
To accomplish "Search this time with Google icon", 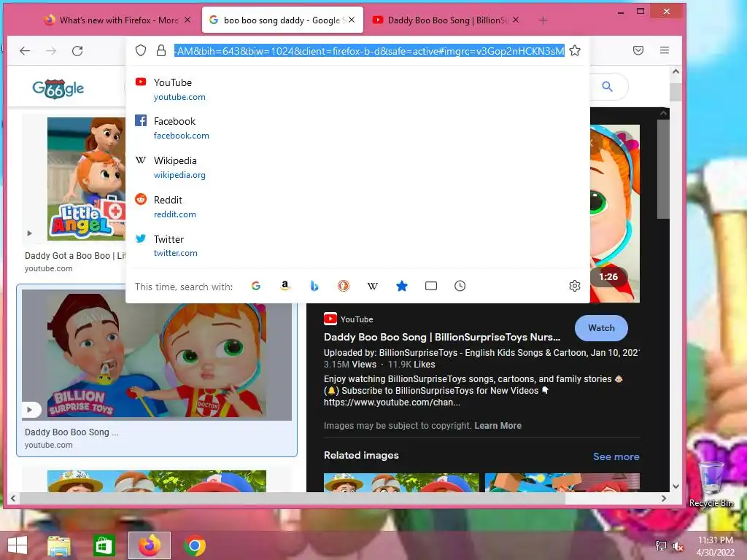I will pos(256,286).
